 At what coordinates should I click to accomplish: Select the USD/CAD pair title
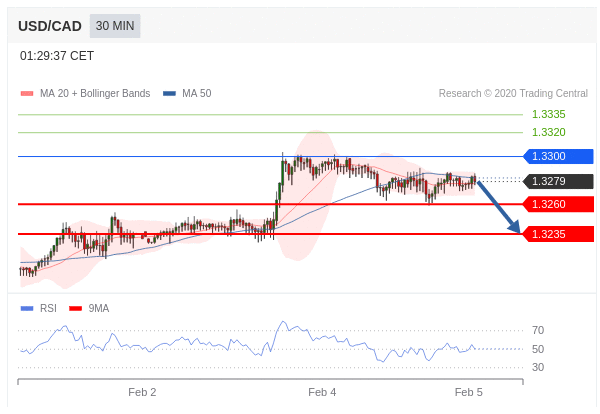(50, 26)
